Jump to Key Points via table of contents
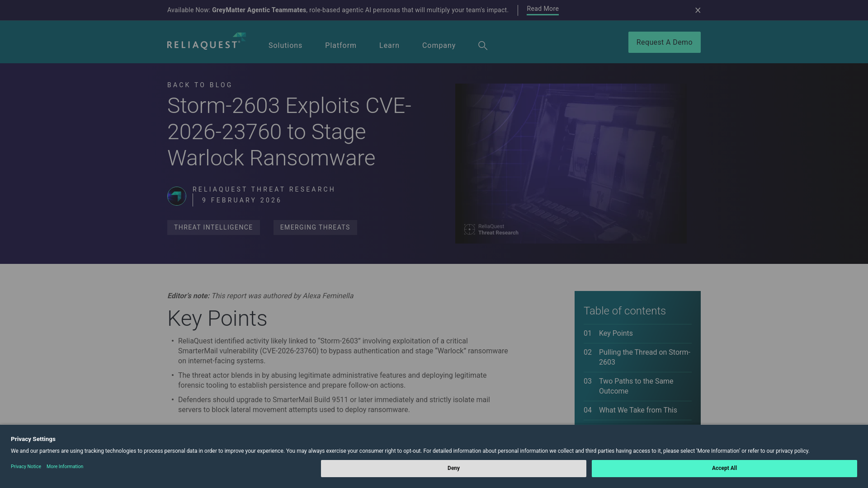This screenshot has width=868, height=488. pos(616,333)
